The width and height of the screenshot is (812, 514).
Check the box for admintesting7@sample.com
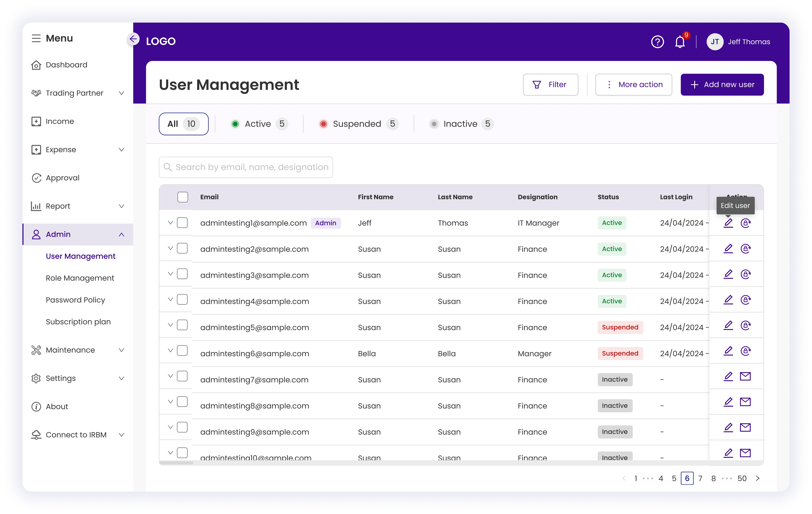pyautogui.click(x=182, y=376)
